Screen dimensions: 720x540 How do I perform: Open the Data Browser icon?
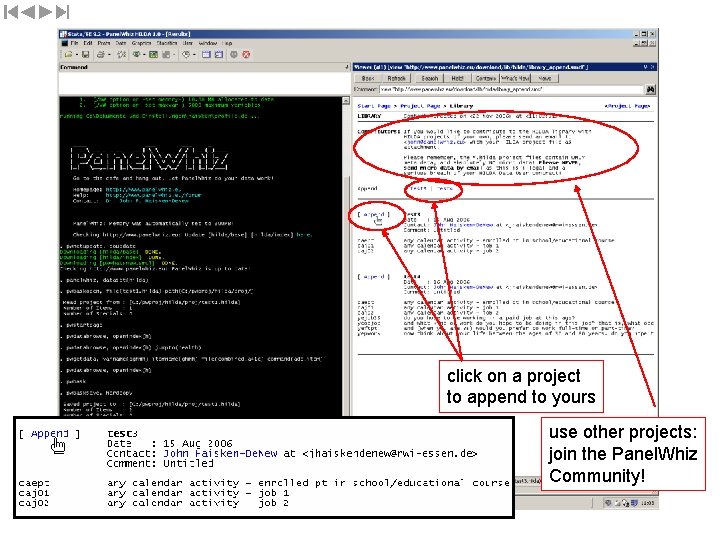(x=219, y=54)
